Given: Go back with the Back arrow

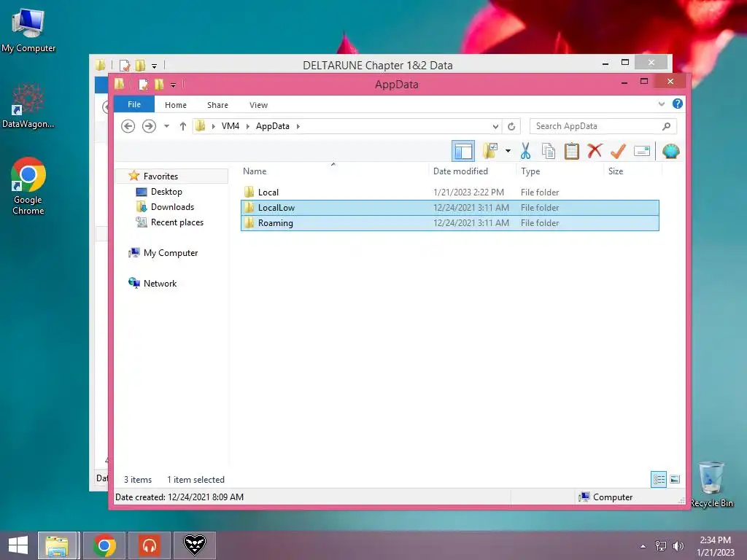Looking at the screenshot, I should pos(128,126).
